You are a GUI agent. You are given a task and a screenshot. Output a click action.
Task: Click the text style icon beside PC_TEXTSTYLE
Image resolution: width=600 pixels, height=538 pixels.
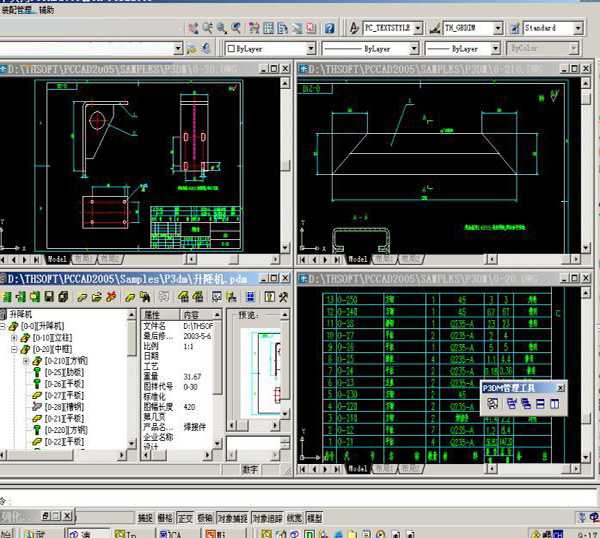[x=356, y=28]
